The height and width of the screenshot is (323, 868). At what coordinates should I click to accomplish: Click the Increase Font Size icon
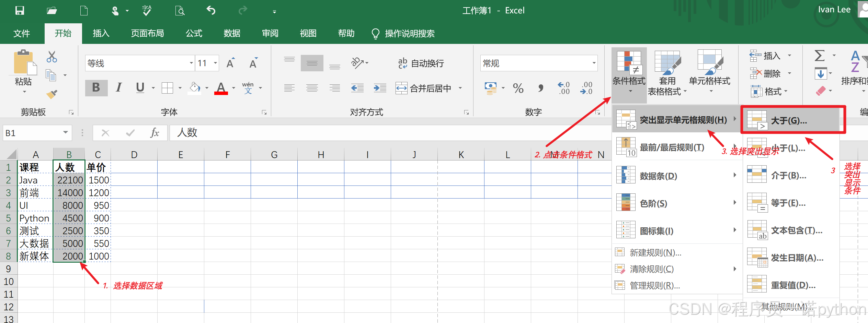click(x=231, y=63)
